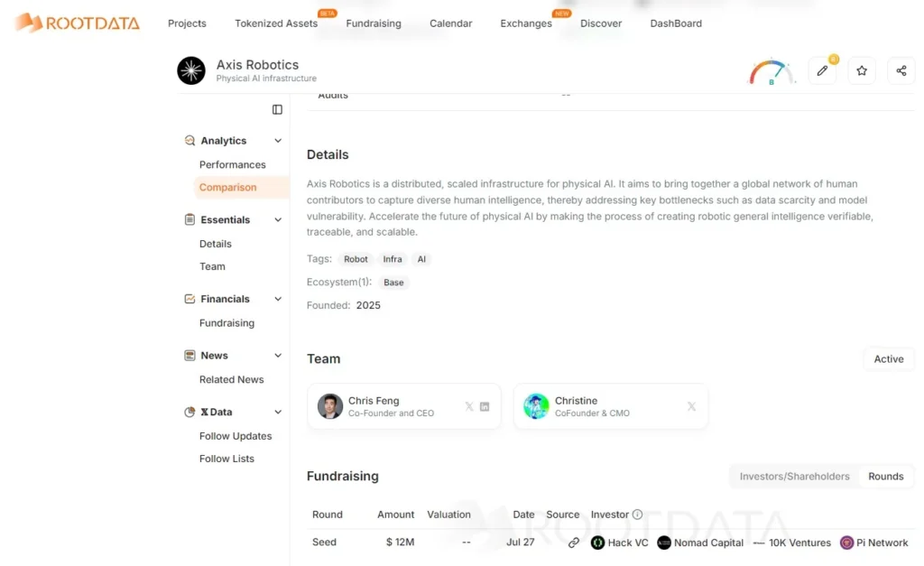Go to Tokenized Assets menu
Image resolution: width=924 pixels, height=566 pixels.
[276, 23]
